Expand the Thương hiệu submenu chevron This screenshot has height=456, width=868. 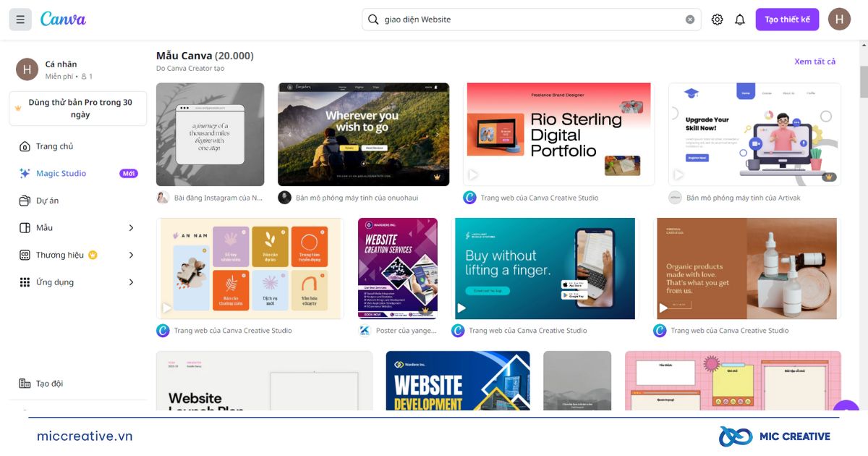coord(131,255)
